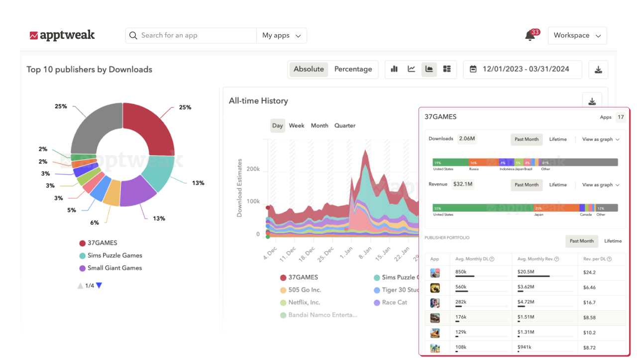Click the Search for an app field
Screen dimensions: 637x364
[x=191, y=35]
